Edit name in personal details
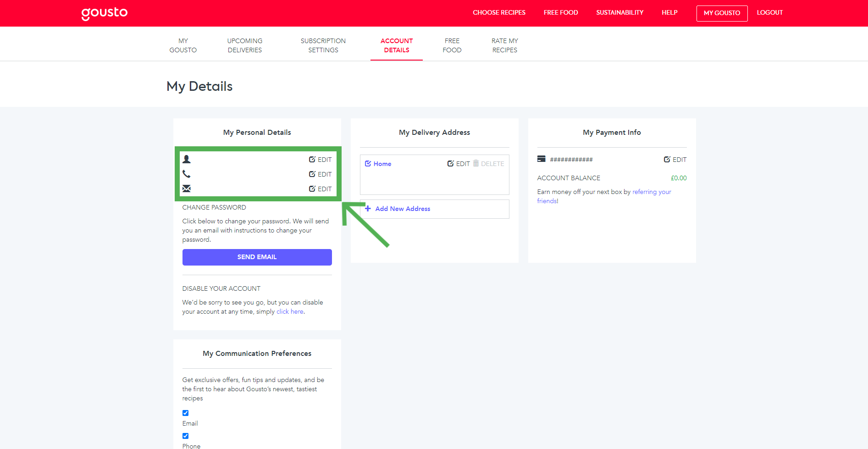The width and height of the screenshot is (868, 449). 320,160
